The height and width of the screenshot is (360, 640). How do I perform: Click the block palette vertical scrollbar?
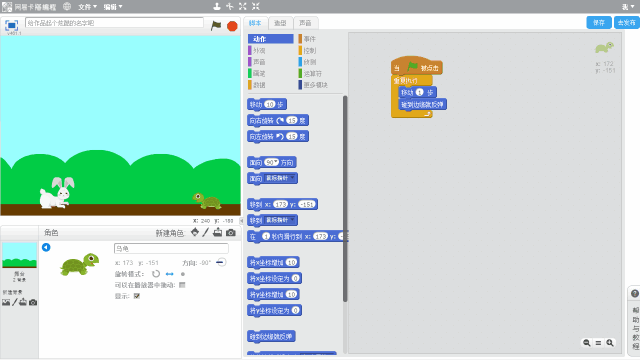tap(345, 199)
